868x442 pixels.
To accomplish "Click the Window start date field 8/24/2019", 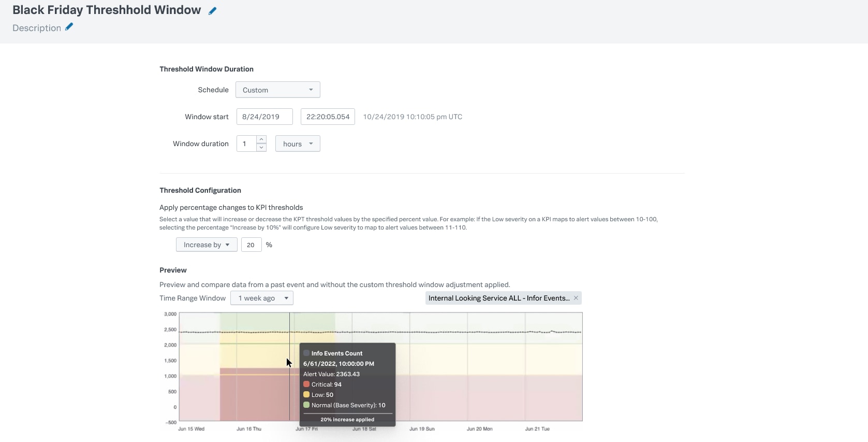I will click(x=264, y=117).
